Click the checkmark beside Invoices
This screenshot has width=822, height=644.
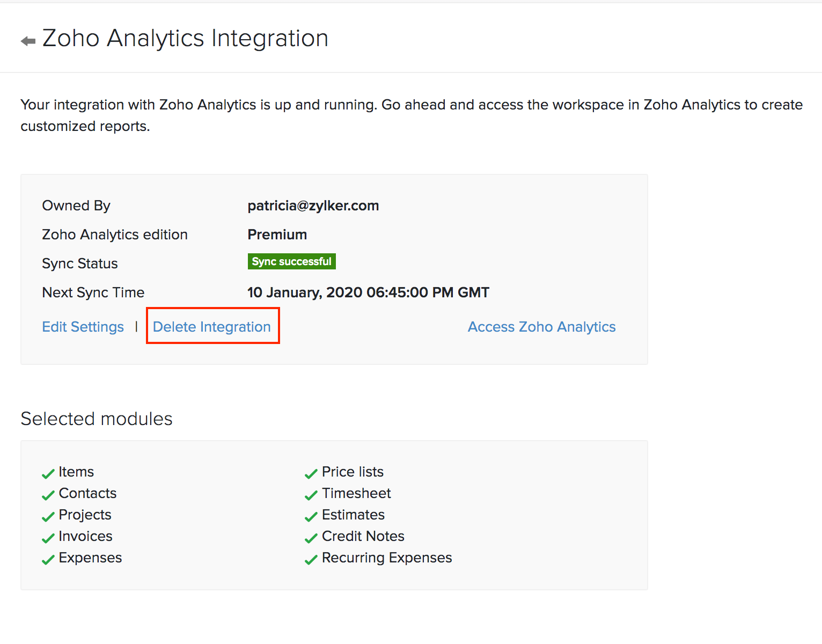(x=48, y=538)
